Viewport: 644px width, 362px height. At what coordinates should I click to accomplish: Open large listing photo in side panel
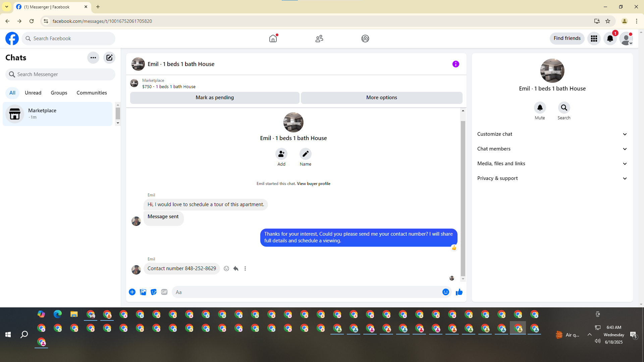point(552,71)
